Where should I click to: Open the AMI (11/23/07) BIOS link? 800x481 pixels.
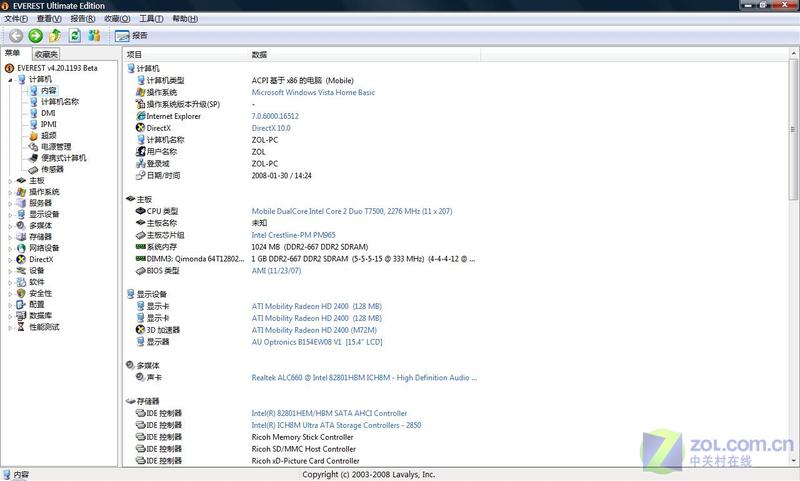[x=276, y=270]
